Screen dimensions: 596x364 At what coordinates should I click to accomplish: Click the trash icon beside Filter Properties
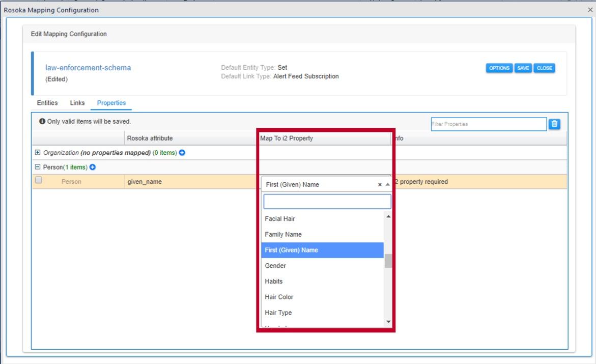click(554, 124)
